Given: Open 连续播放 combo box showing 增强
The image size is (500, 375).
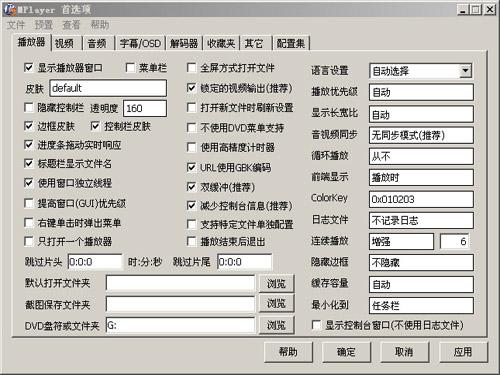Looking at the screenshot, I should (x=401, y=241).
